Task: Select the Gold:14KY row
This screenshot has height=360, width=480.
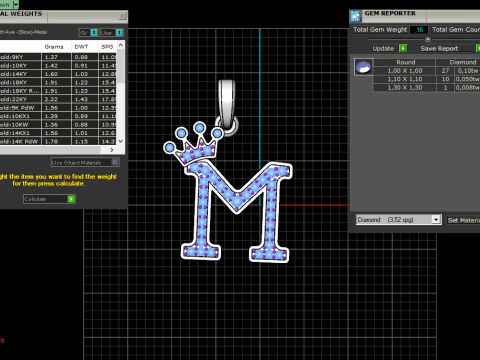Action: tap(58, 74)
